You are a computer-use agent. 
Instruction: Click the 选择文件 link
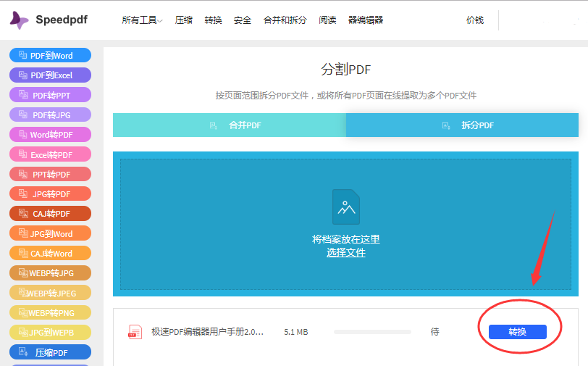tap(345, 252)
